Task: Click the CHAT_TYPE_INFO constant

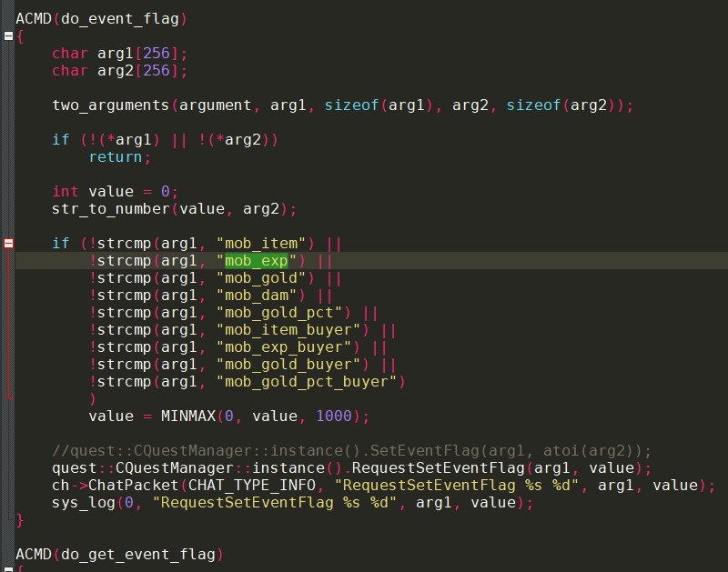Action: 252,486
